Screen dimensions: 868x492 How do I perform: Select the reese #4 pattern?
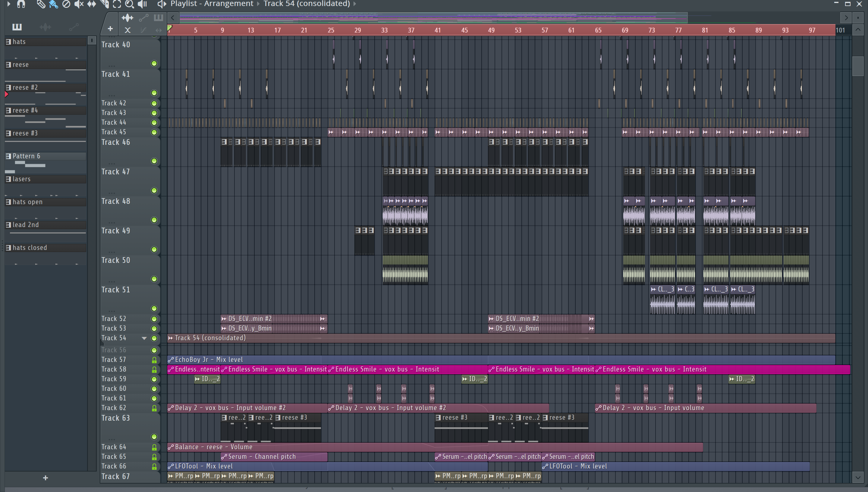point(45,111)
